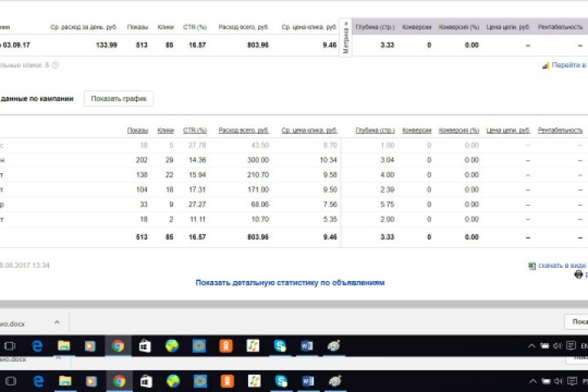
Task: Sort lower table by underlined Рентабельность header
Action: point(560,130)
